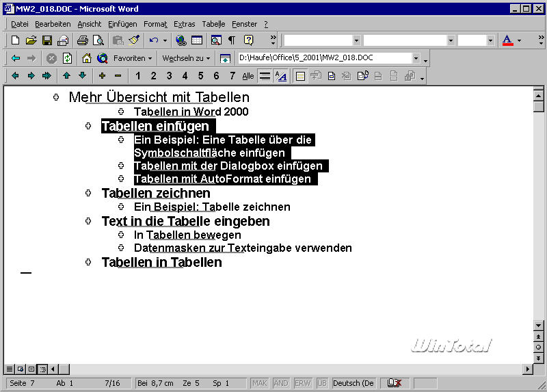Image resolution: width=547 pixels, height=392 pixels.
Task: Save the document with the floppy disk icon
Action: tap(46, 40)
